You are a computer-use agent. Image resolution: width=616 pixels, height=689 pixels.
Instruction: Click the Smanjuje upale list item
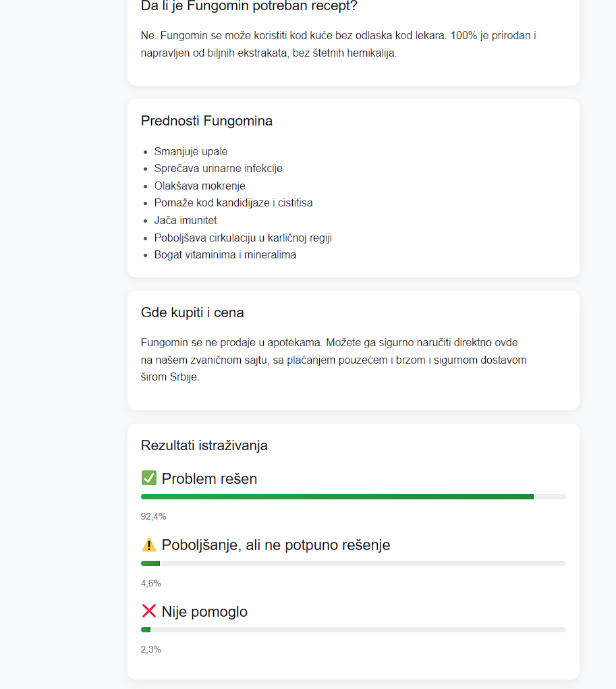191,152
